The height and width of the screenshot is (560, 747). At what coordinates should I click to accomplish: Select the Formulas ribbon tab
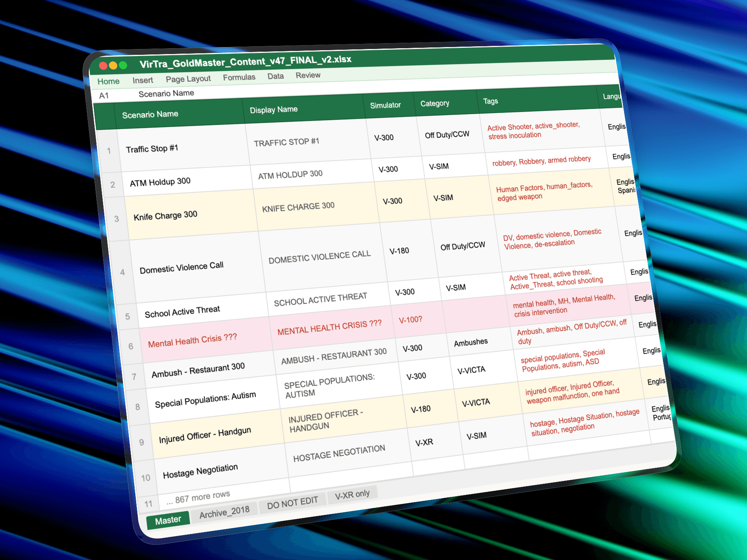(239, 77)
